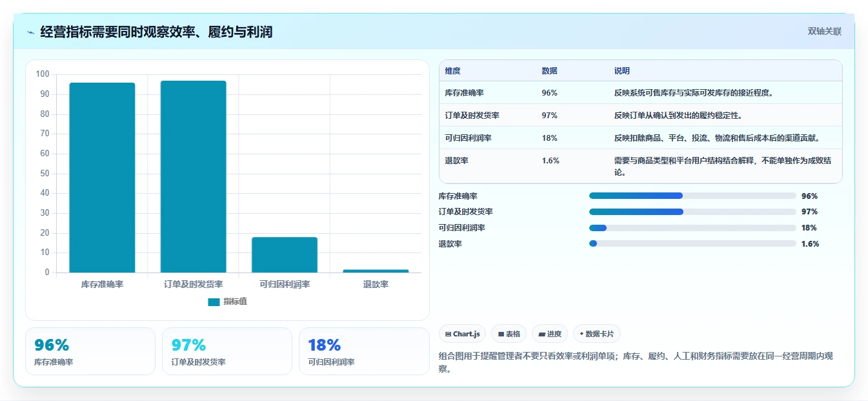Screen dimensions: 868x401
Task: Select the 退款率 cell in table
Action: [x=456, y=161]
